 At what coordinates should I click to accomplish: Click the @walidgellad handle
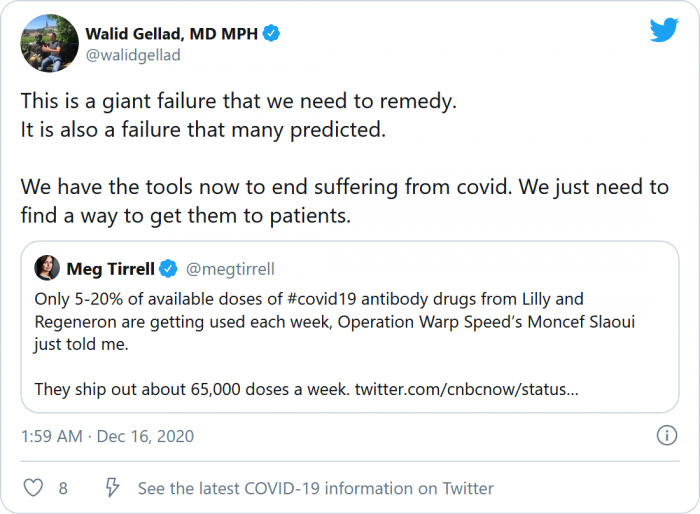point(133,55)
